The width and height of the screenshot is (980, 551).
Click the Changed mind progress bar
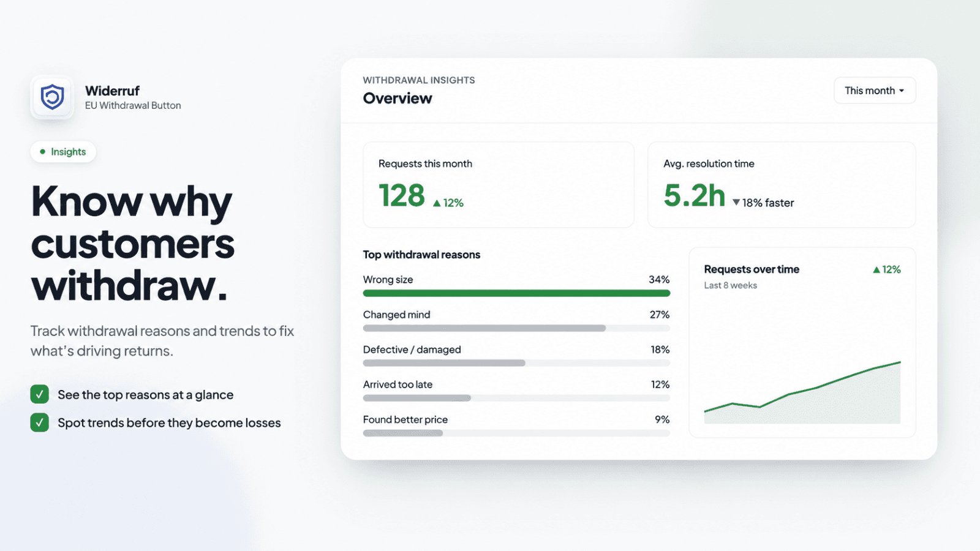[x=516, y=328]
